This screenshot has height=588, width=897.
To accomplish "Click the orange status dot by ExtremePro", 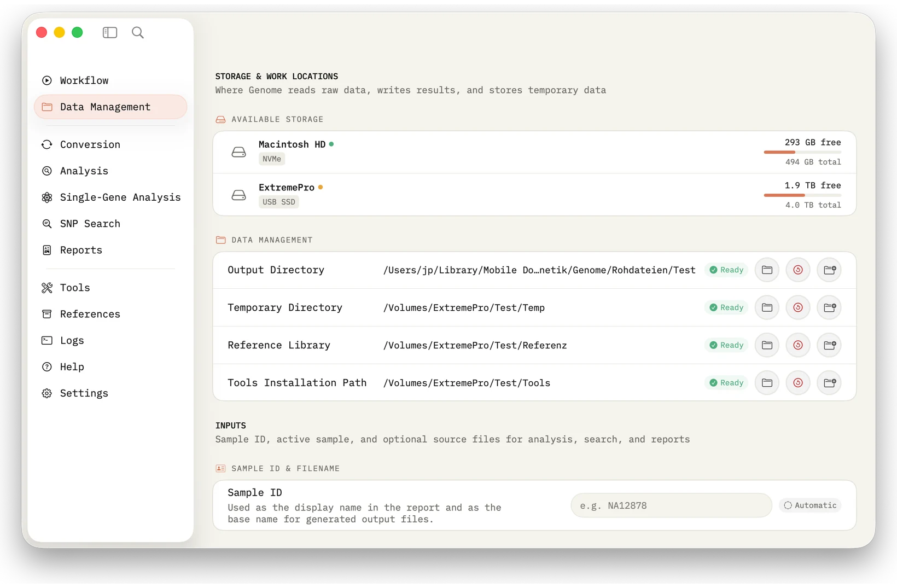I will tap(321, 187).
